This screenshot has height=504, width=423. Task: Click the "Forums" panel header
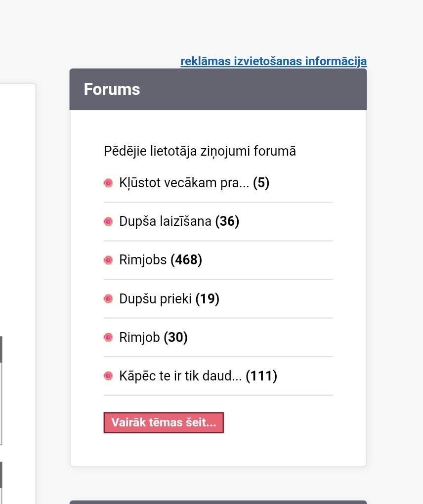click(218, 89)
